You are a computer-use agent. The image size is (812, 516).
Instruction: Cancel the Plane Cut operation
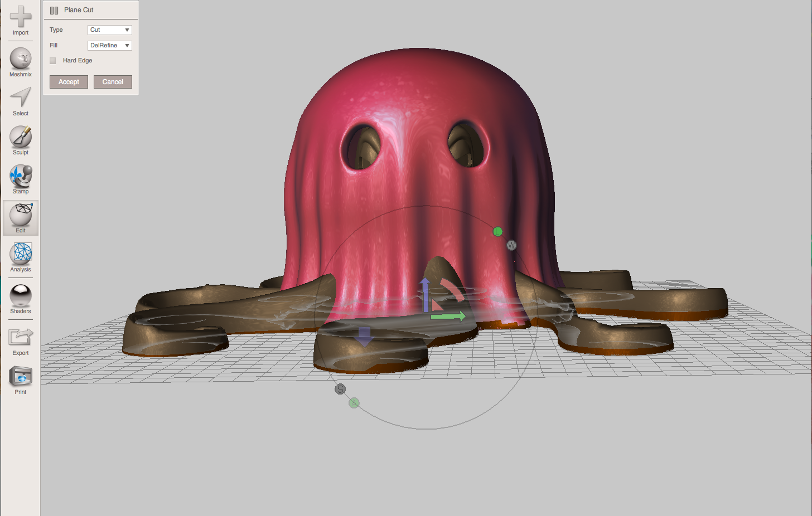click(x=113, y=81)
